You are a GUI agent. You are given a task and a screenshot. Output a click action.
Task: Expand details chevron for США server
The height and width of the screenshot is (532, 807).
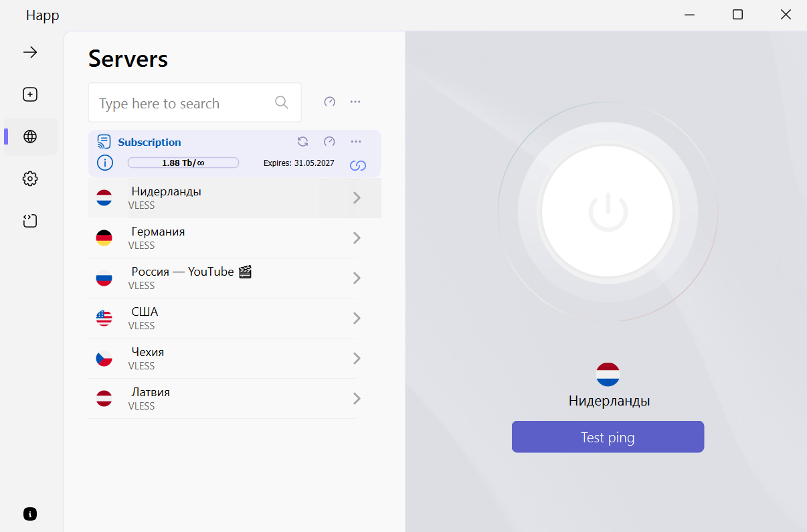click(x=357, y=318)
